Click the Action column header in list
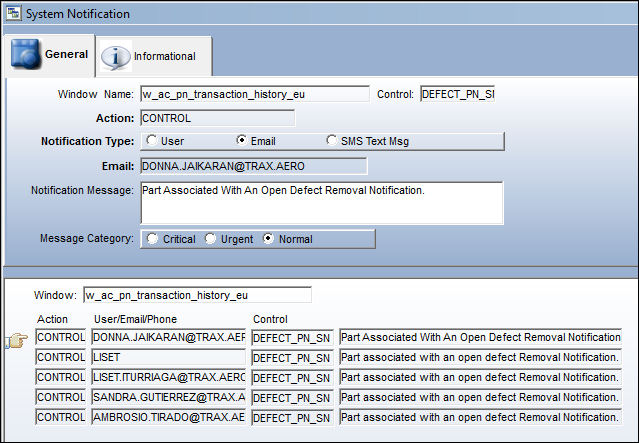The width and height of the screenshot is (639, 443). click(x=52, y=319)
